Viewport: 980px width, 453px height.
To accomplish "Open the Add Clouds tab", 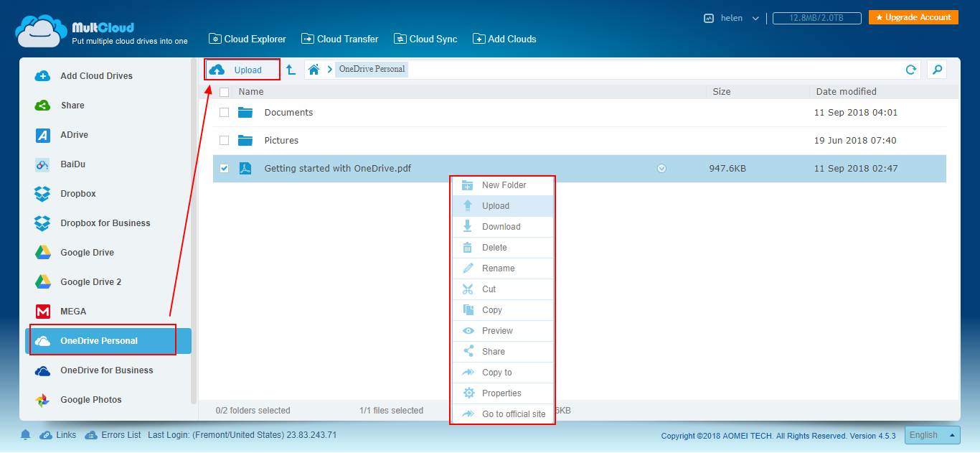I will tap(505, 39).
